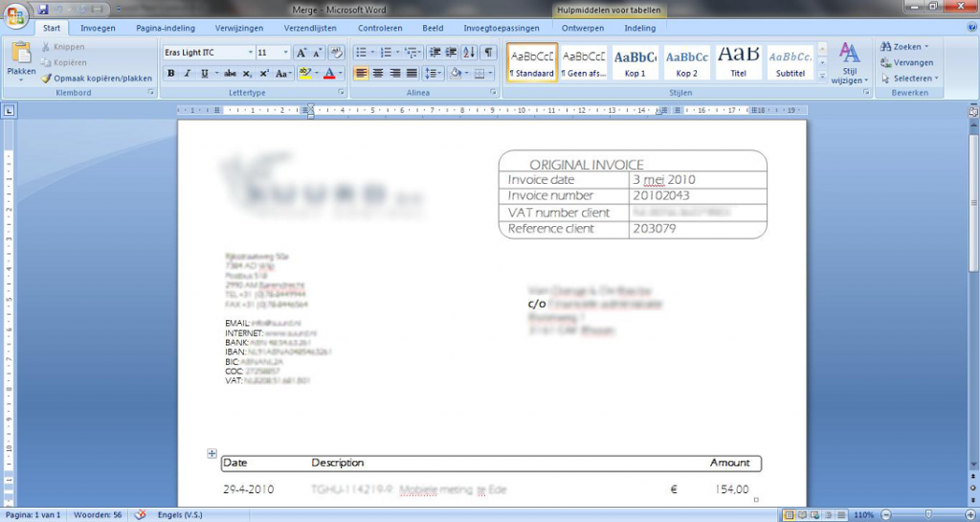Click Zoeken find button

903,47
